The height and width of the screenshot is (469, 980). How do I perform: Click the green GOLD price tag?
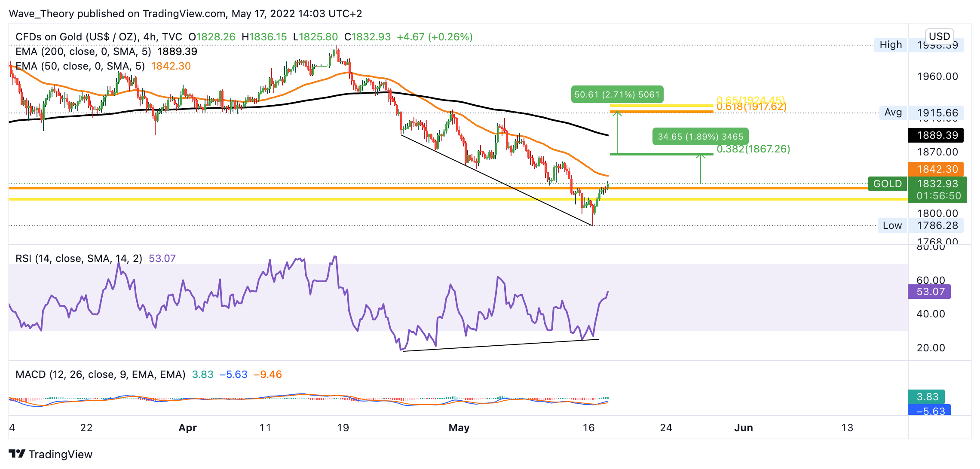pyautogui.click(x=887, y=184)
